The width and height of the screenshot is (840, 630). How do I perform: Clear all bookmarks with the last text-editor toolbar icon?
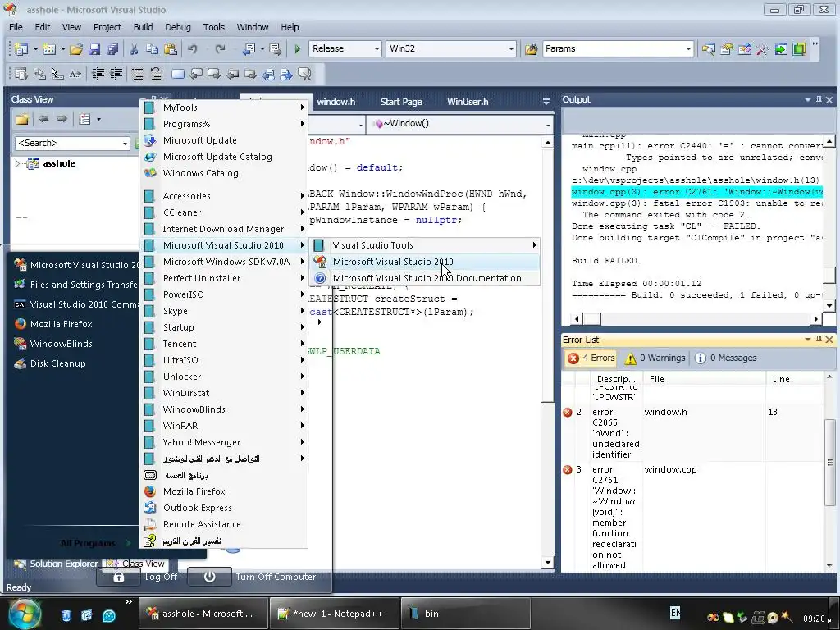point(304,74)
